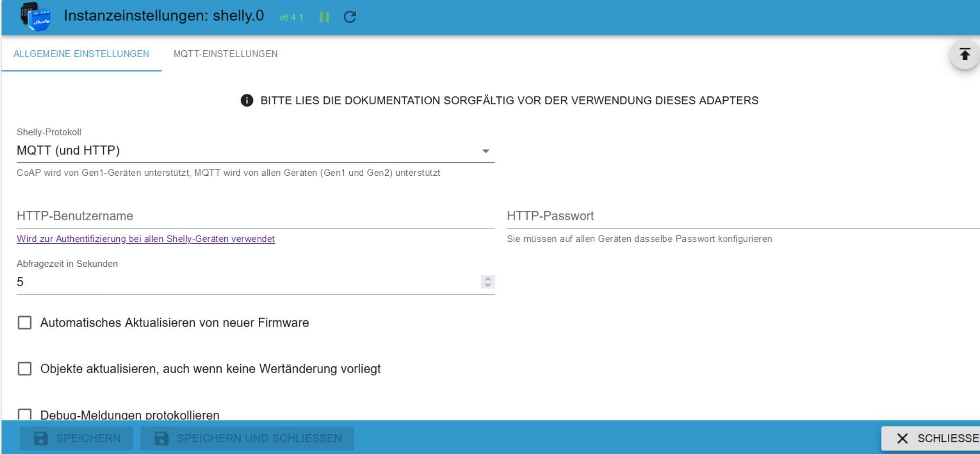Click Speichern und Schliessen button
980x454 pixels.
[247, 438]
